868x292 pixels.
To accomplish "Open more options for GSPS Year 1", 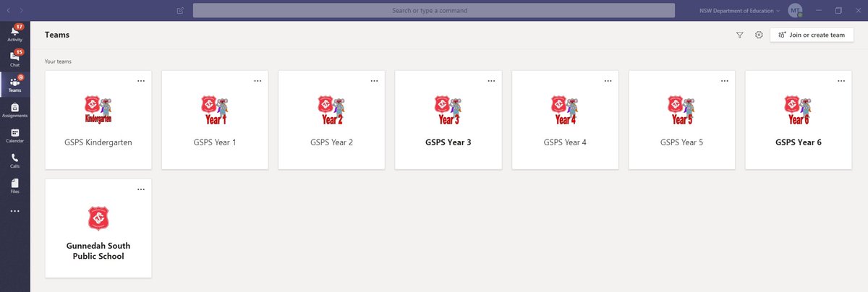I will tap(258, 81).
